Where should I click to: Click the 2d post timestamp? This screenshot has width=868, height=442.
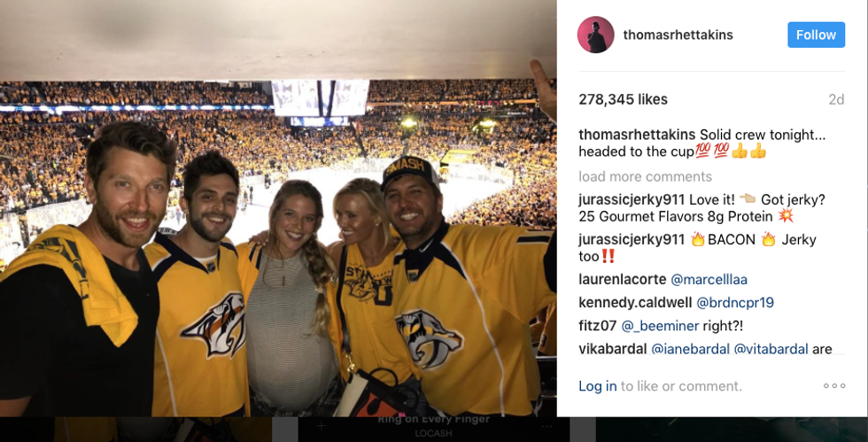836,100
